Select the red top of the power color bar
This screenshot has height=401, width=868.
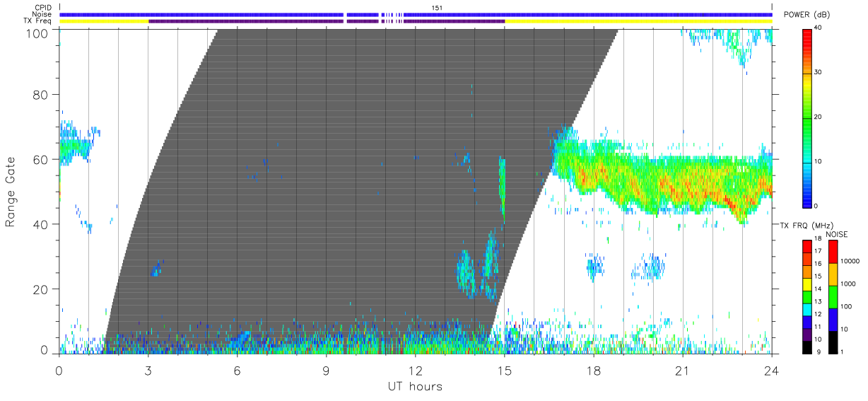pyautogui.click(x=807, y=42)
